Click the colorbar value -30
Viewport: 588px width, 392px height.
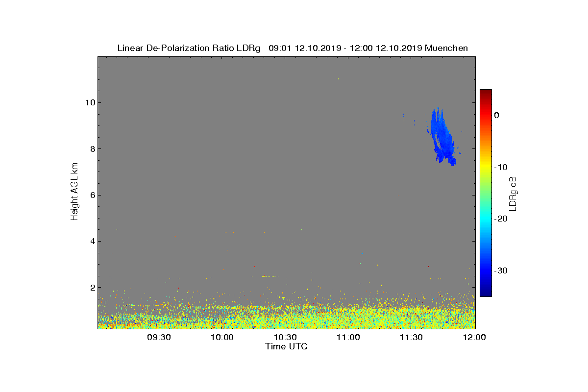[500, 270]
